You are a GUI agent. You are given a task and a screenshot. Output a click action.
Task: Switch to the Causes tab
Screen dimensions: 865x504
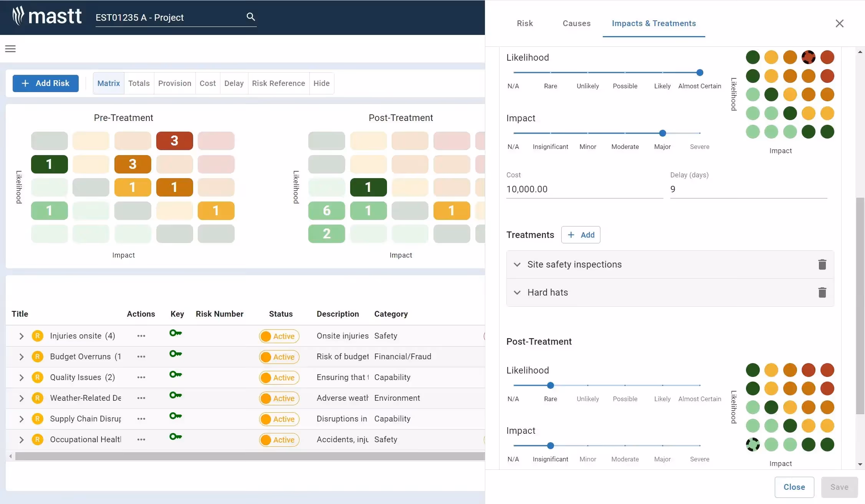pyautogui.click(x=576, y=23)
